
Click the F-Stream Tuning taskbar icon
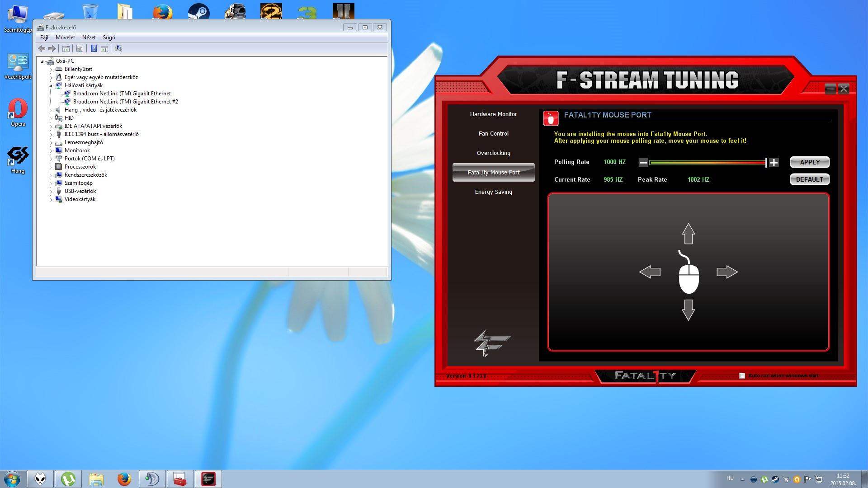pyautogui.click(x=208, y=479)
